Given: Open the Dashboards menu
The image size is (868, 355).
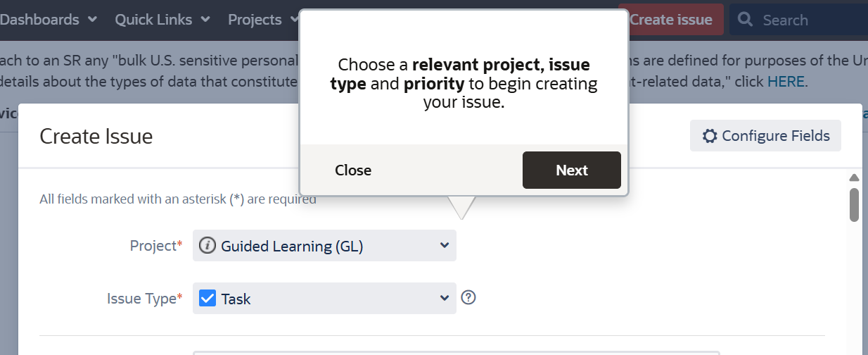Looking at the screenshot, I should pos(40,20).
